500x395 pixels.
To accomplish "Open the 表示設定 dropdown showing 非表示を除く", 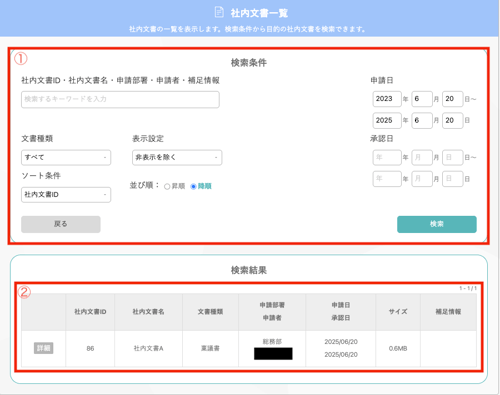I will click(x=177, y=157).
